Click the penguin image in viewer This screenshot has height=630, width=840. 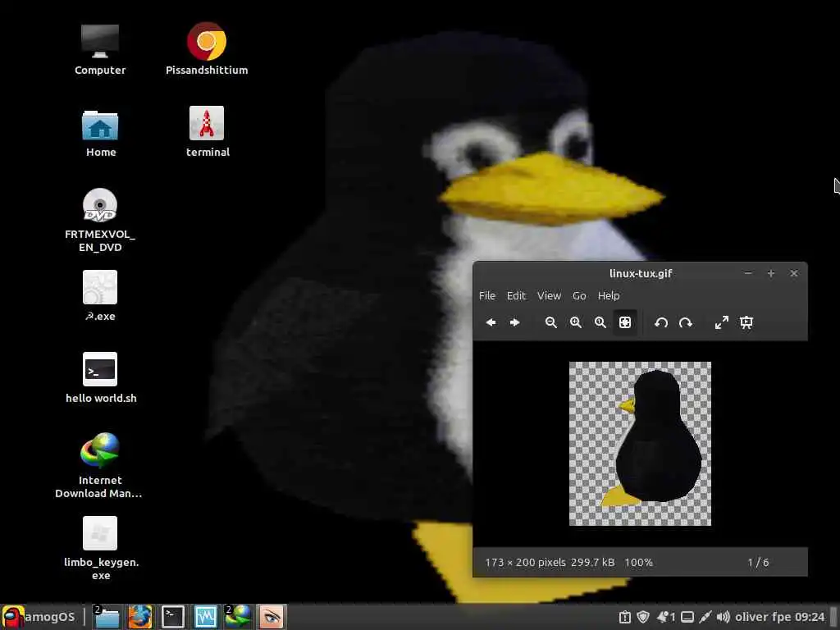click(x=640, y=444)
